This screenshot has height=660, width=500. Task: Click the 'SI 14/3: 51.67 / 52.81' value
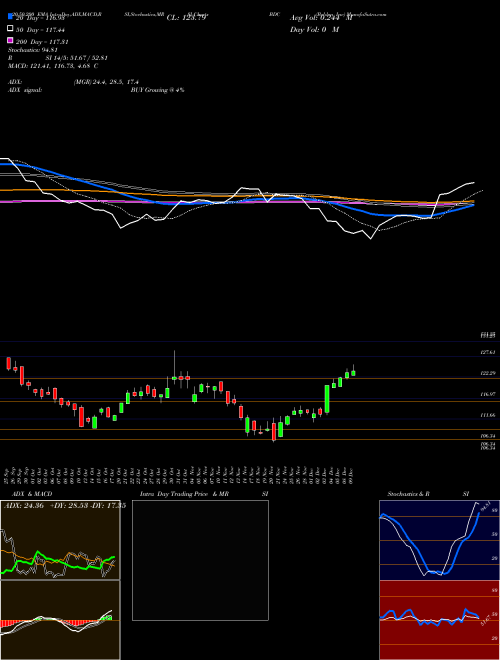(x=77, y=58)
